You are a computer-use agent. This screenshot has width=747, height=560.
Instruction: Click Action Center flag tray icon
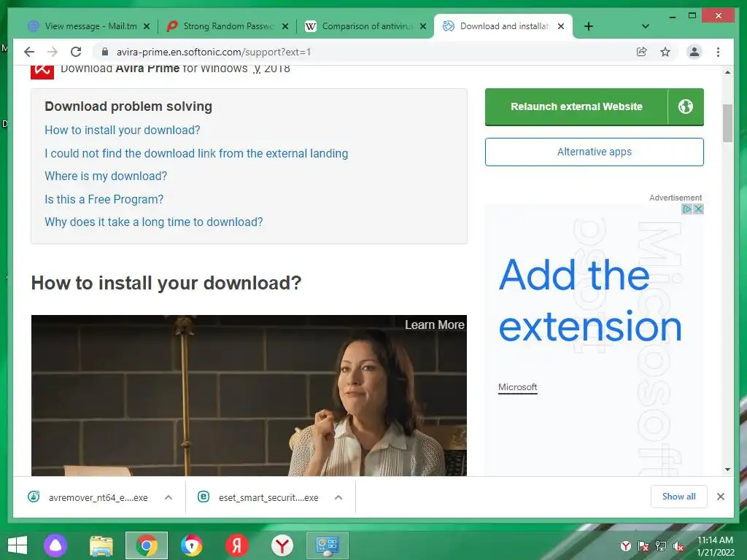(x=643, y=546)
